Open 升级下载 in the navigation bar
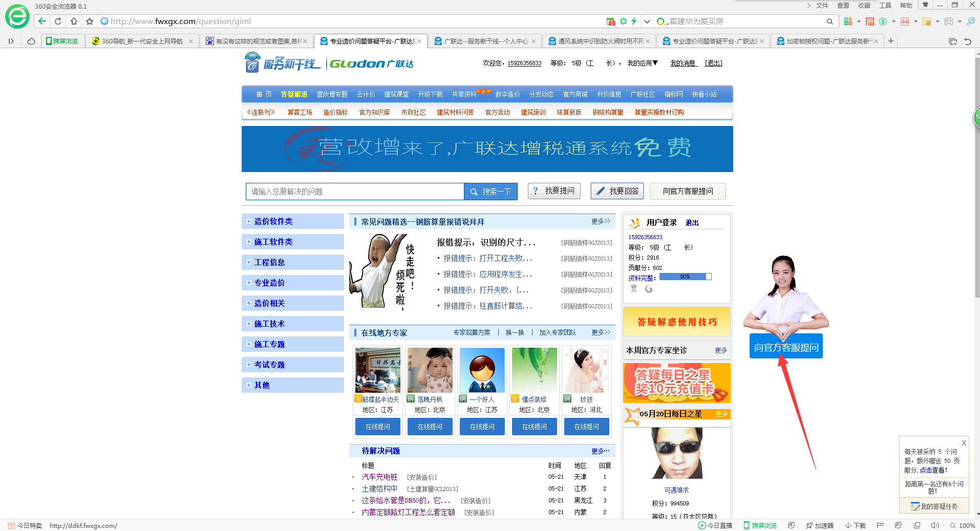The width and height of the screenshot is (980, 531). [x=430, y=94]
